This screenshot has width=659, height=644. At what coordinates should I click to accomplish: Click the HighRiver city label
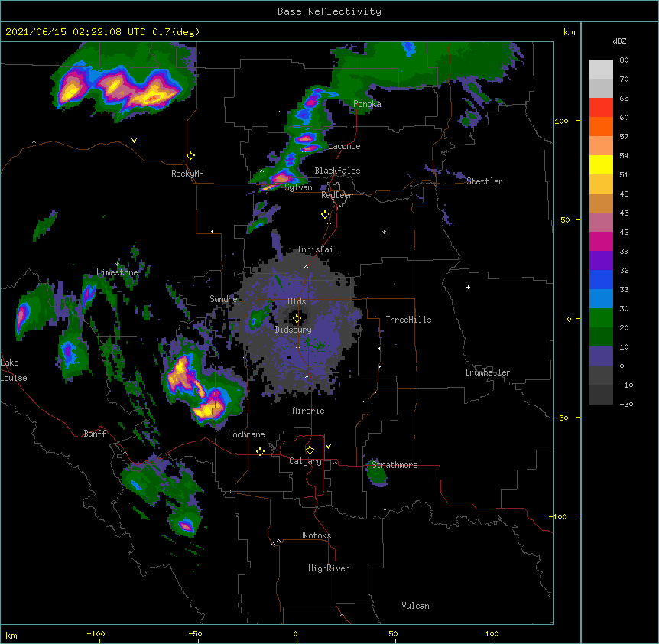[x=329, y=568]
